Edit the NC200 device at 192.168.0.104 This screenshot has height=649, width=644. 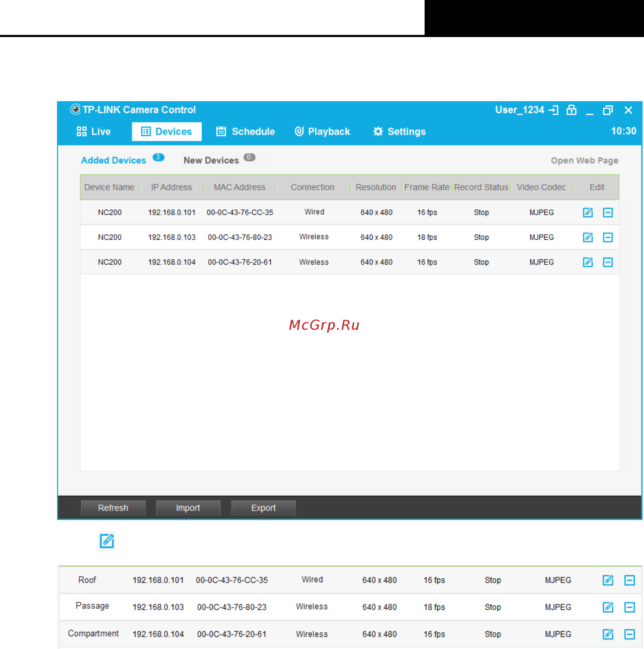588,262
